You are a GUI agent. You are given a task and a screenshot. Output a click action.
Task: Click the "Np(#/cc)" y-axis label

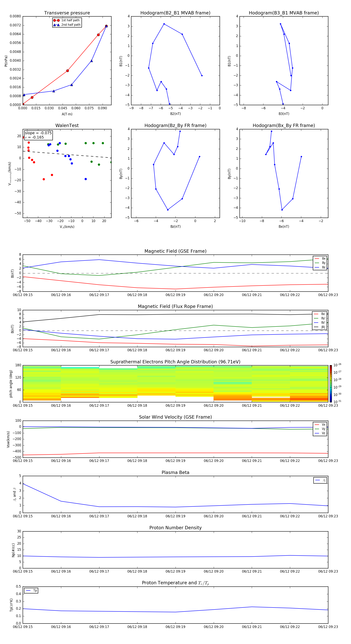pyautogui.click(x=13, y=550)
